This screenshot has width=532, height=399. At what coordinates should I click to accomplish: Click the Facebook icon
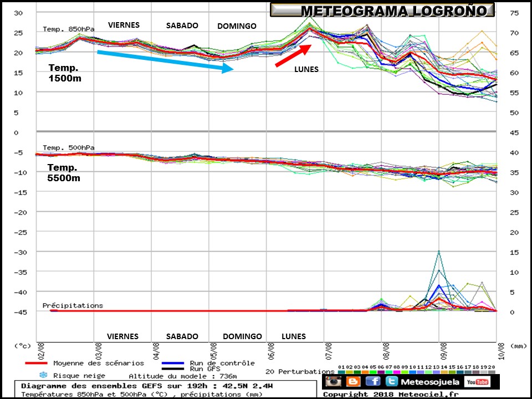[x=373, y=381]
